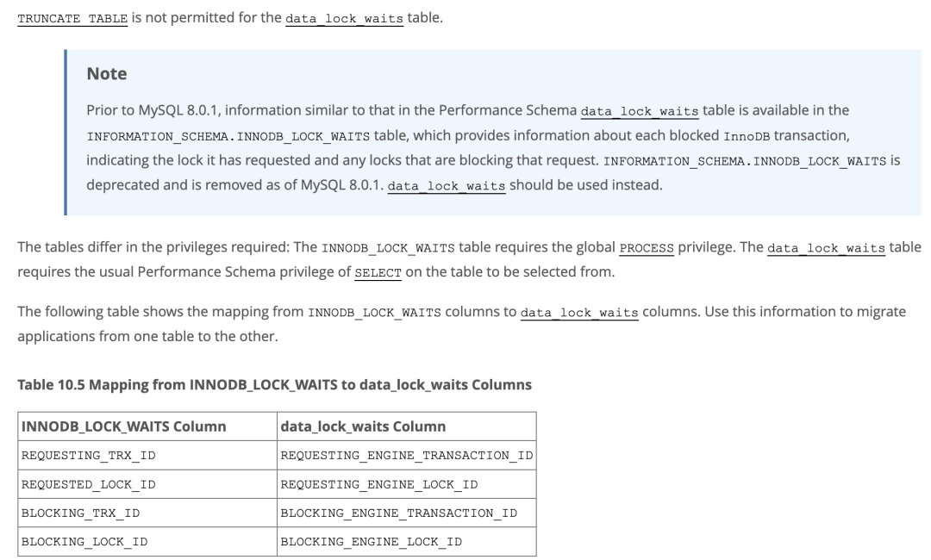Click the INNODB_LOCK_WAITS Column table header

point(123,426)
